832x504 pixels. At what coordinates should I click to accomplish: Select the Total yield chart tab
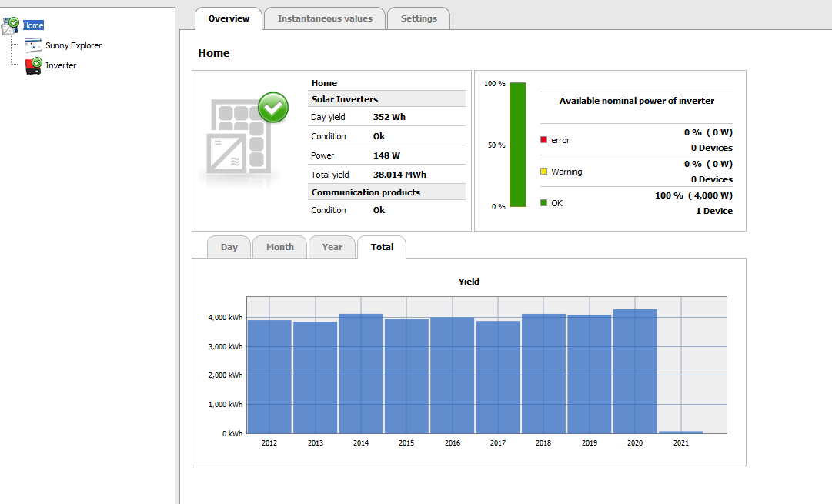click(x=382, y=247)
